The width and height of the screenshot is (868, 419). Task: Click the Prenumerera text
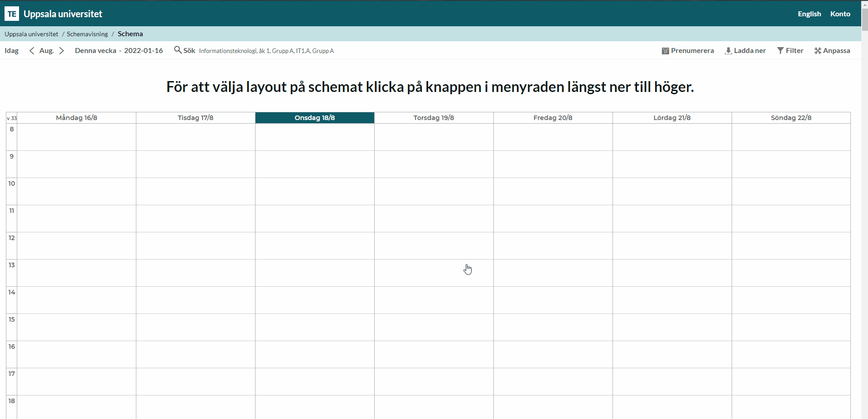tap(692, 51)
